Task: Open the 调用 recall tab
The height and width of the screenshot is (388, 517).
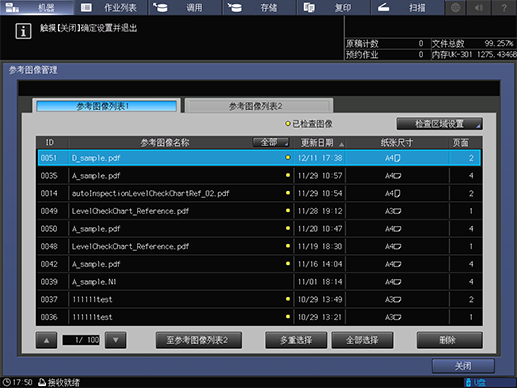Action: point(185,7)
